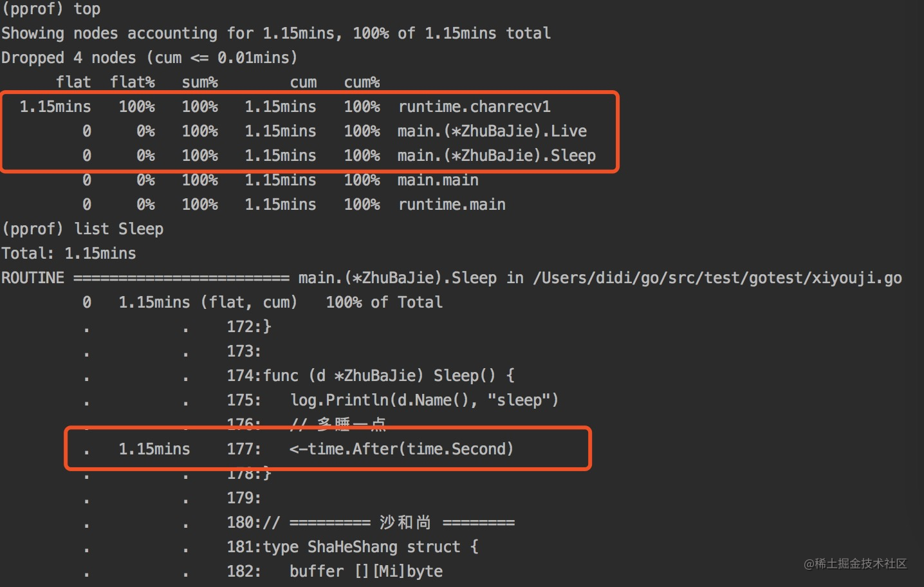
Task: Click line 181 ShaHeShang struct definition
Action: (371, 546)
